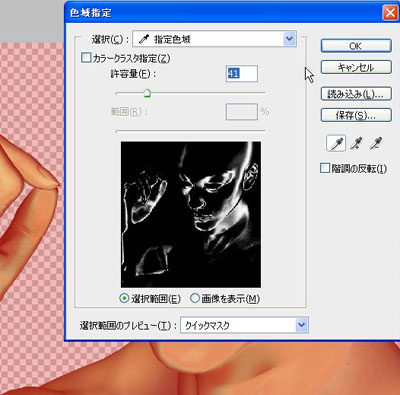Open the 選択範囲のプレビュー クイックマスク dropdown

tap(244, 325)
